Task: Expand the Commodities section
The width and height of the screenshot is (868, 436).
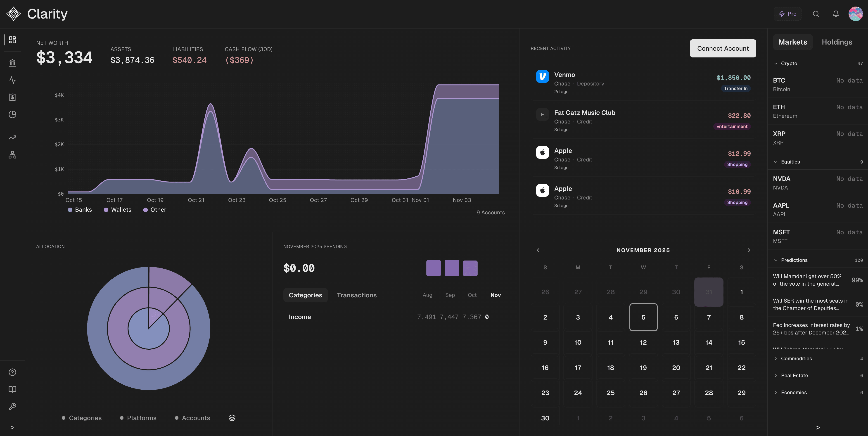Action: point(796,358)
